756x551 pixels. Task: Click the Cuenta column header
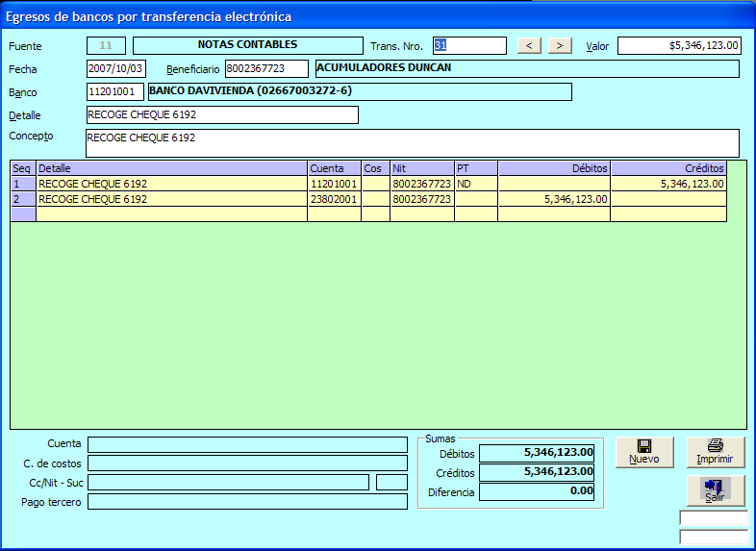click(x=335, y=168)
